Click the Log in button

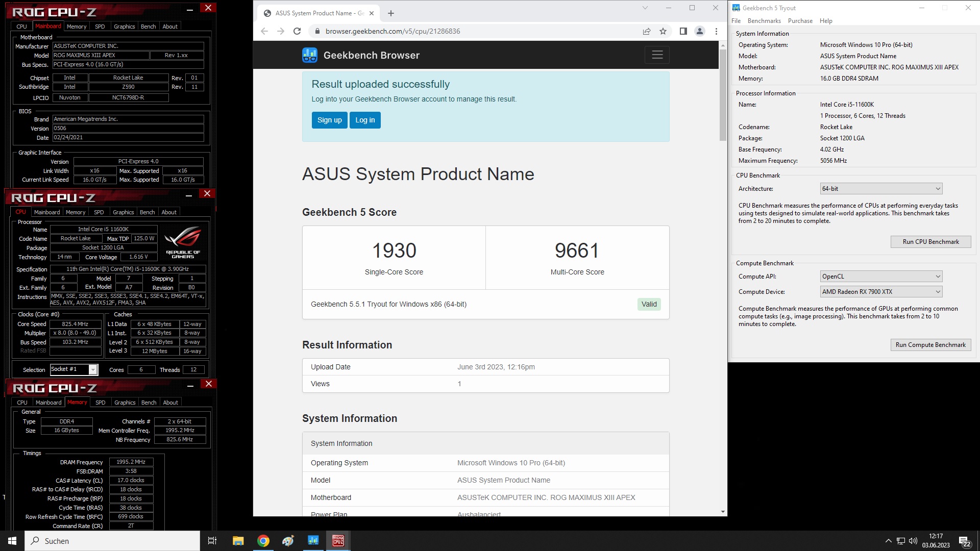365,120
